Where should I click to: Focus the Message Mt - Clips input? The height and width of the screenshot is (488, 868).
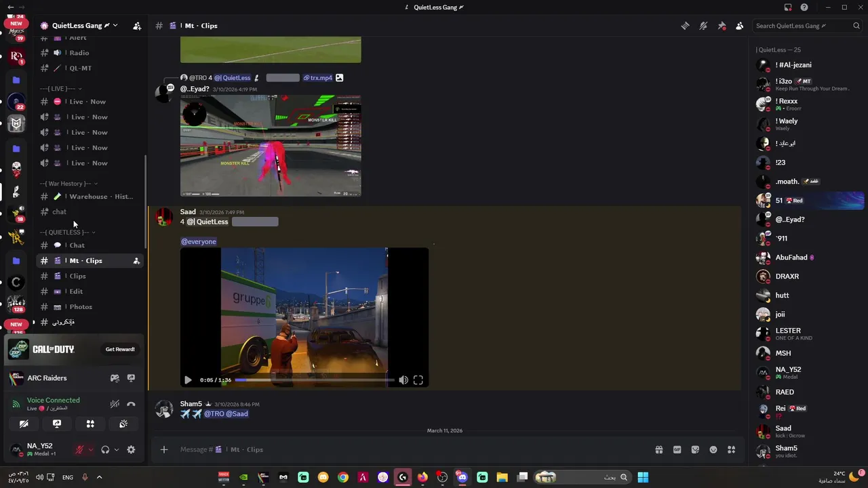(414, 449)
